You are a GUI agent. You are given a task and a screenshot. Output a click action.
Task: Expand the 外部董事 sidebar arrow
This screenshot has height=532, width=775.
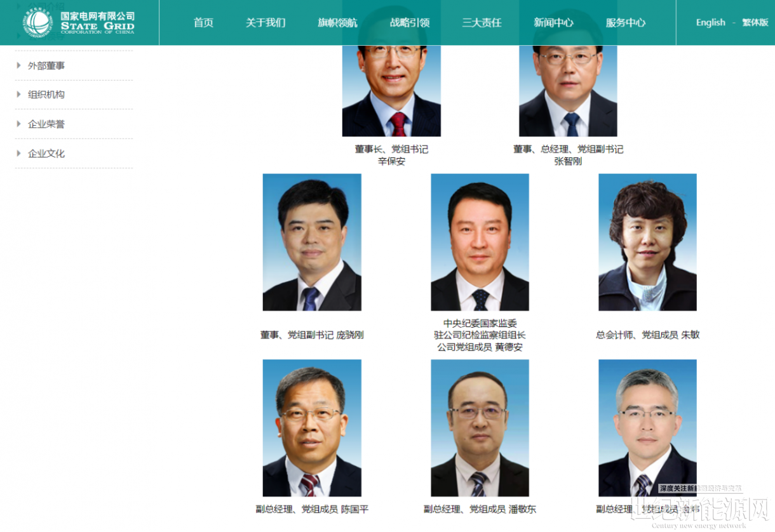[x=19, y=65]
